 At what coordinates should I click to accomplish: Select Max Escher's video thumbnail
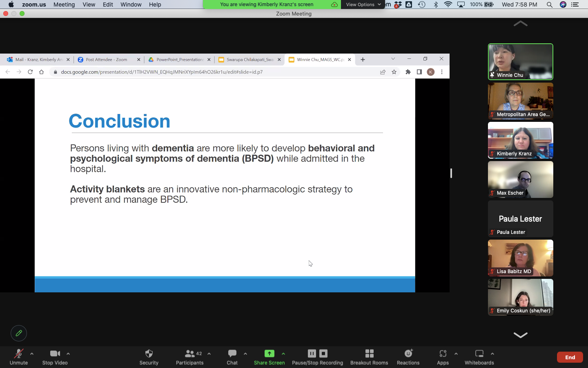(x=520, y=180)
